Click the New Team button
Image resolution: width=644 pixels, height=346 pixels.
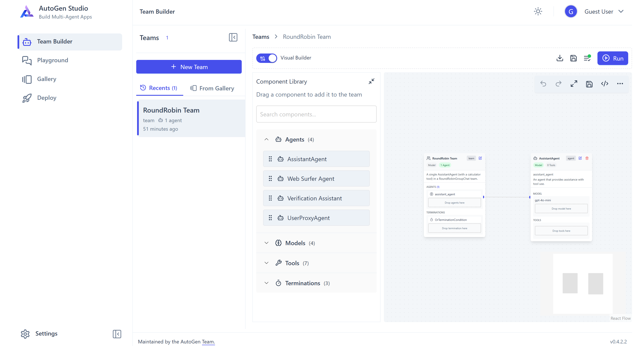189,67
